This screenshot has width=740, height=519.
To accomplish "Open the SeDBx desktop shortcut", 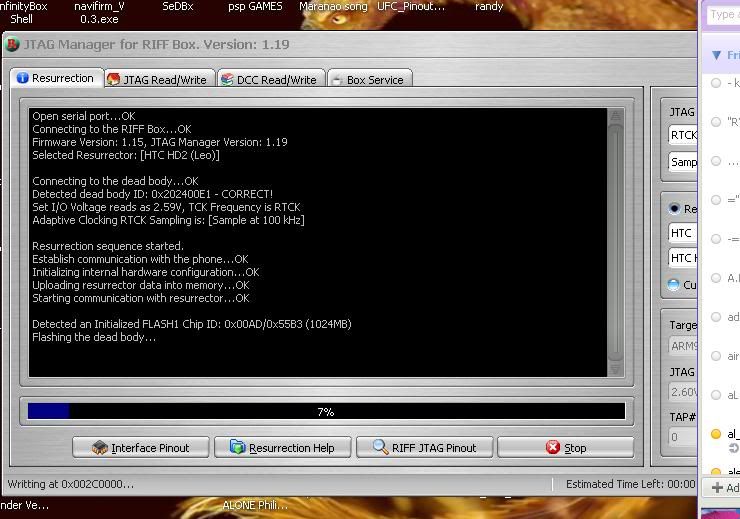I will coord(178,7).
